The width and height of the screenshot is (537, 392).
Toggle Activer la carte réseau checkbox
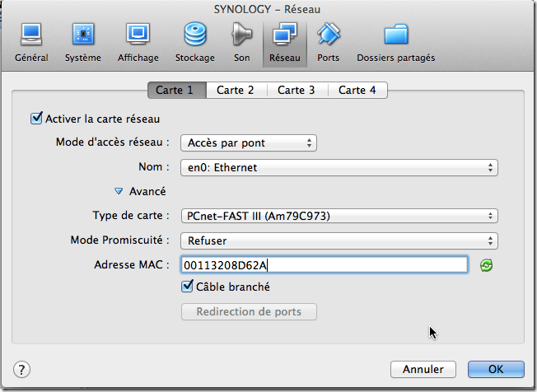click(36, 119)
